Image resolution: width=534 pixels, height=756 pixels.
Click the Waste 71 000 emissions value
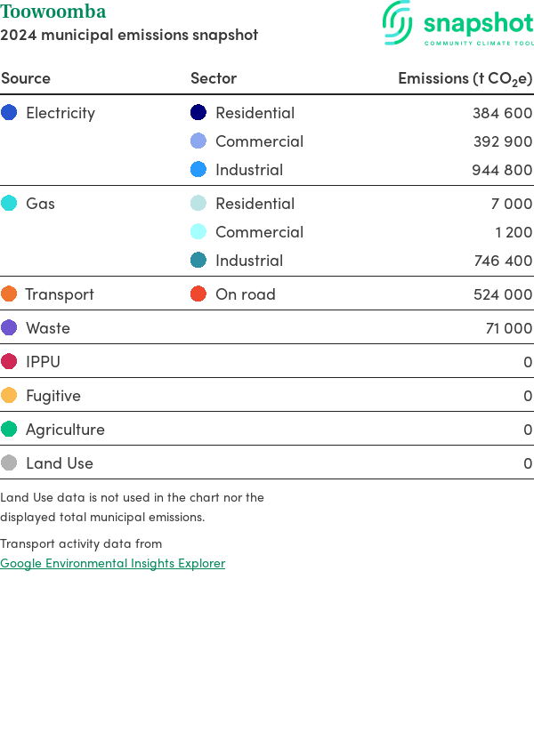point(508,328)
